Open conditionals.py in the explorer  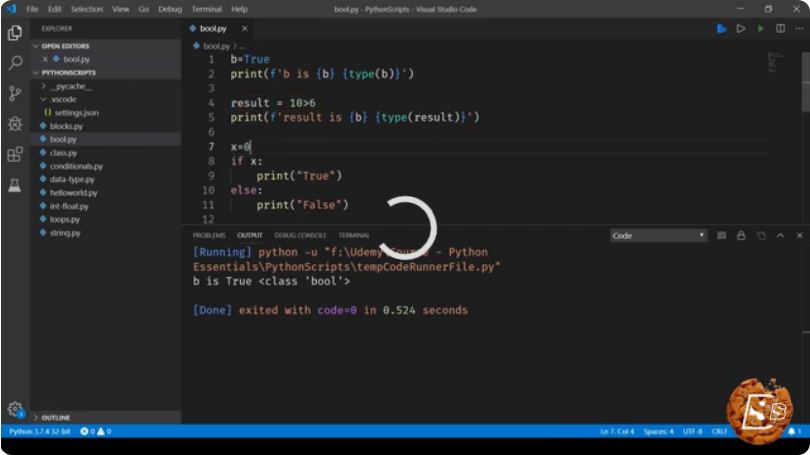coord(76,166)
